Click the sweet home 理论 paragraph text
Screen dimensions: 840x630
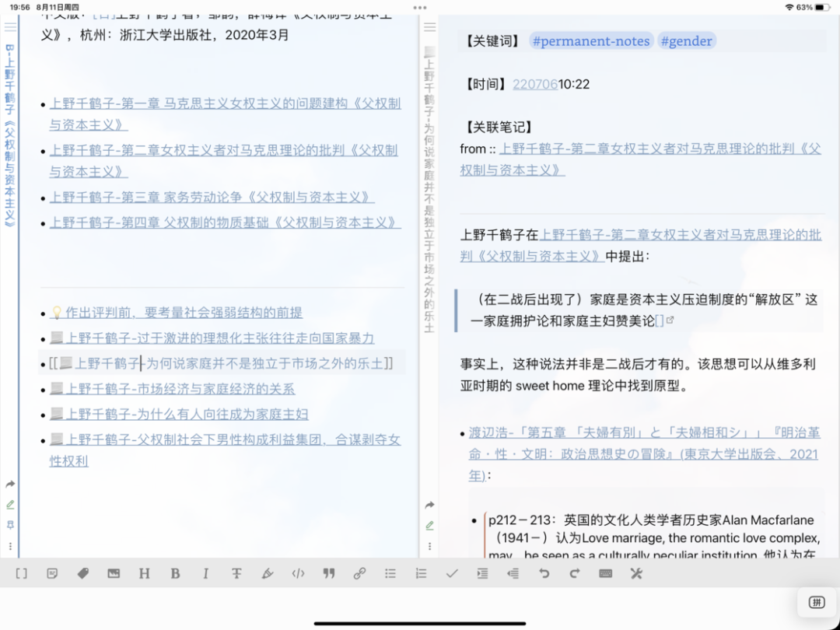click(x=638, y=374)
